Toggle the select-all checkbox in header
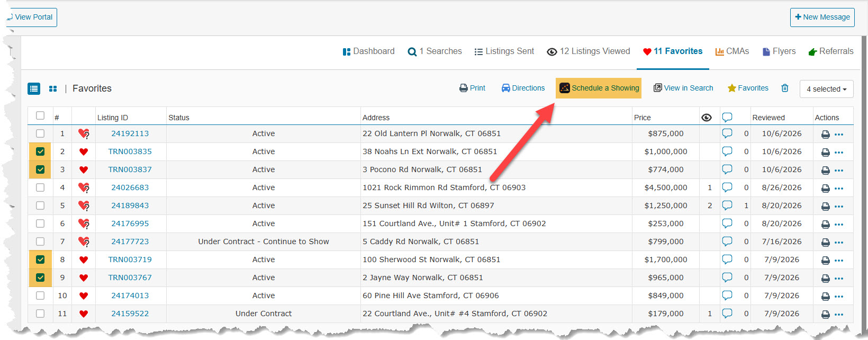This screenshot has height=340, width=868. 40,115
